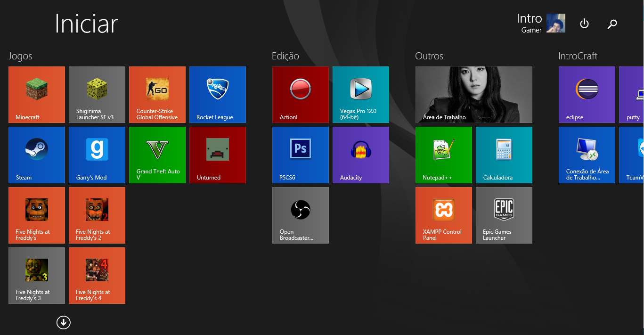Launch Rocket League
This screenshot has height=335, width=644.
tap(218, 95)
